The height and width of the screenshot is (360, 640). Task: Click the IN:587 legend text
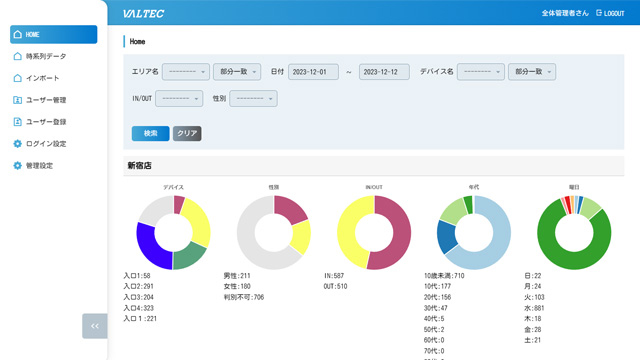[334, 276]
